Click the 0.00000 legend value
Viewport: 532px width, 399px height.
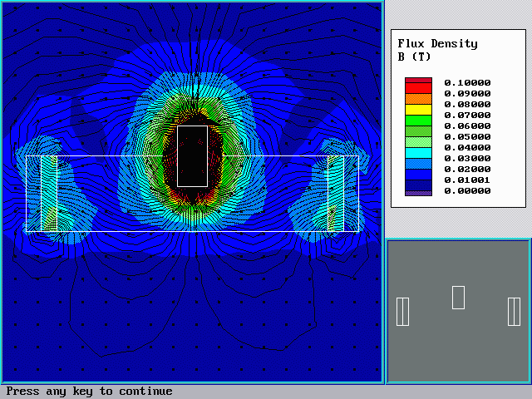click(x=467, y=191)
